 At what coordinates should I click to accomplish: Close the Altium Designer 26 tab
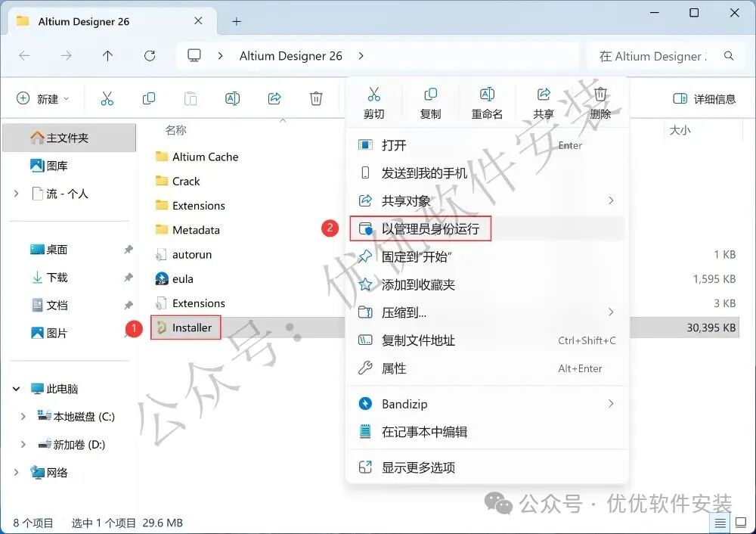point(198,20)
